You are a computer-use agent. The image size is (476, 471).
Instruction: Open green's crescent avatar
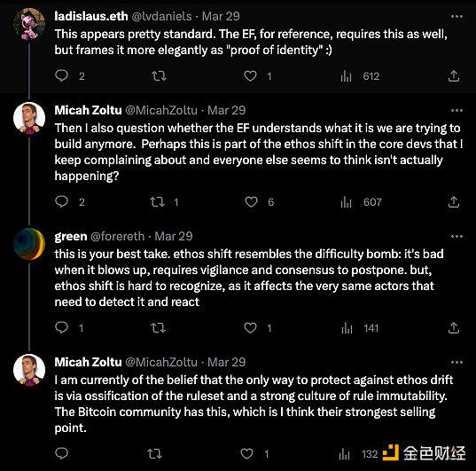coord(29,244)
